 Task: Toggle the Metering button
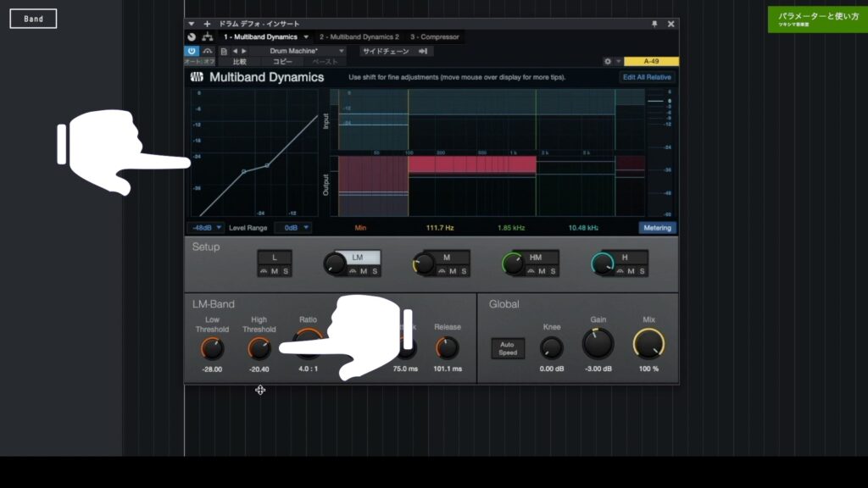[x=657, y=227]
